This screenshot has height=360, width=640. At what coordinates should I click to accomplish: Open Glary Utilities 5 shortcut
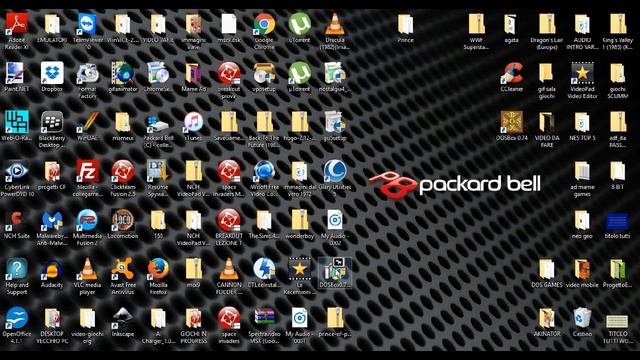[335, 171]
